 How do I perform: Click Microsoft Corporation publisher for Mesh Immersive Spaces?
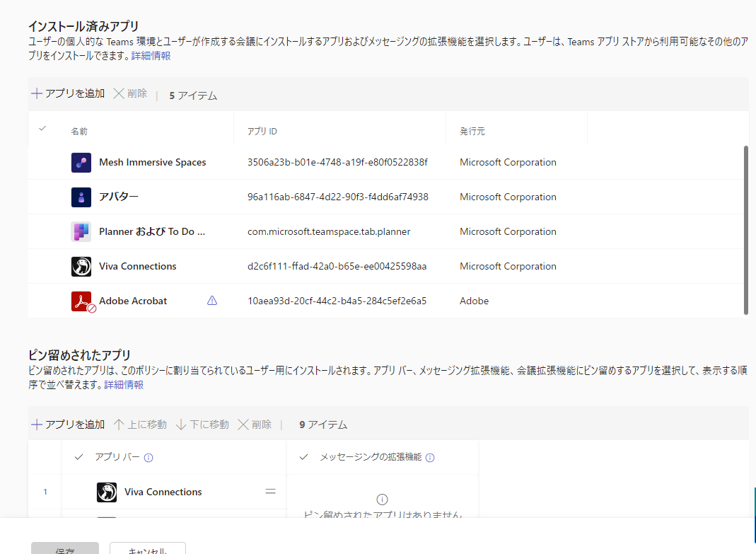pos(508,163)
